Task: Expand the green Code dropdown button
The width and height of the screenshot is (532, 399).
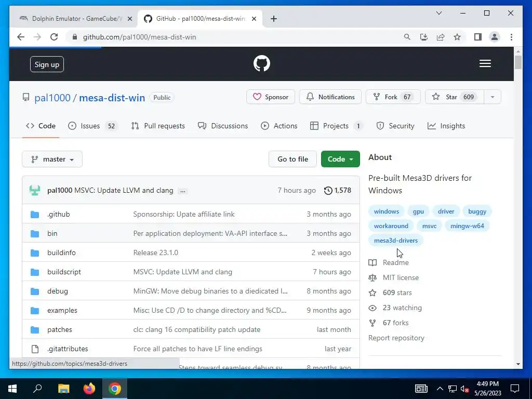Action: point(340,159)
